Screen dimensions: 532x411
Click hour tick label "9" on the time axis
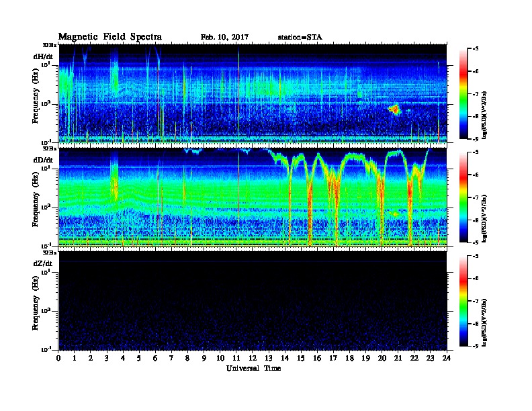tap(204, 359)
